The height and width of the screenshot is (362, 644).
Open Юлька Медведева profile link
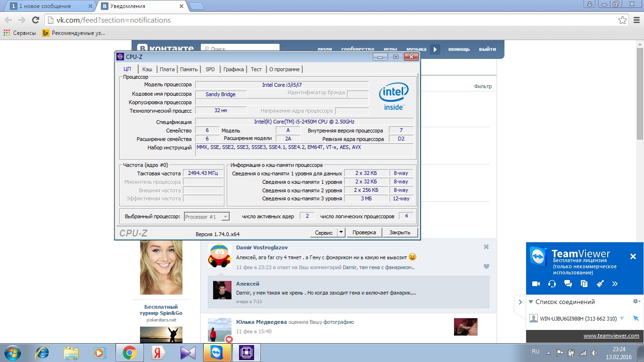coord(262,322)
